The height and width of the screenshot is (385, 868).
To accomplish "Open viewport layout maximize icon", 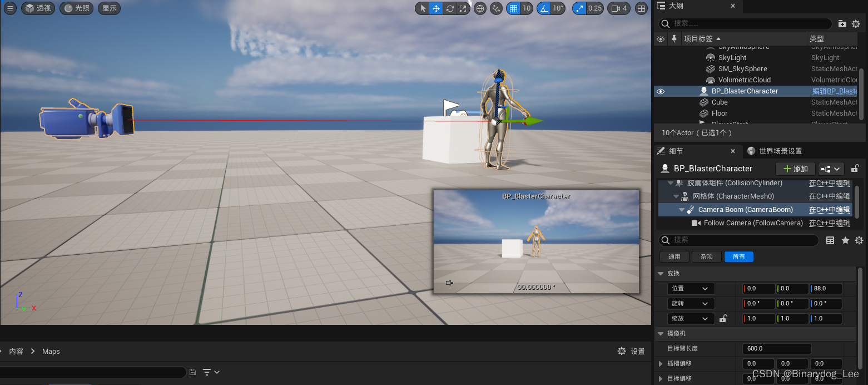I will [641, 8].
